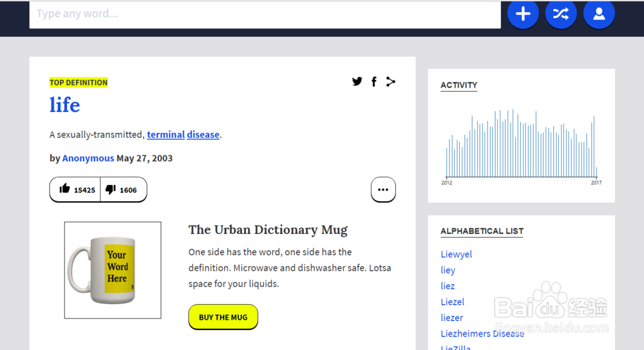Open the Anonymous author link
This screenshot has height=350, width=644.
coord(88,158)
